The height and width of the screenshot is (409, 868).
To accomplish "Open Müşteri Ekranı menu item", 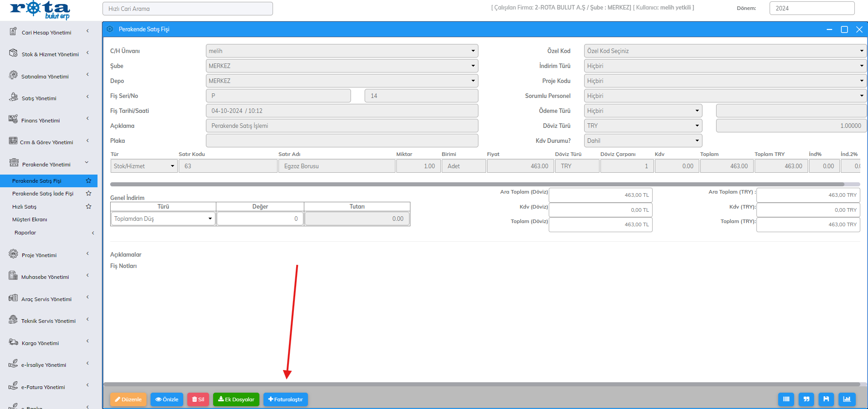I will click(29, 219).
